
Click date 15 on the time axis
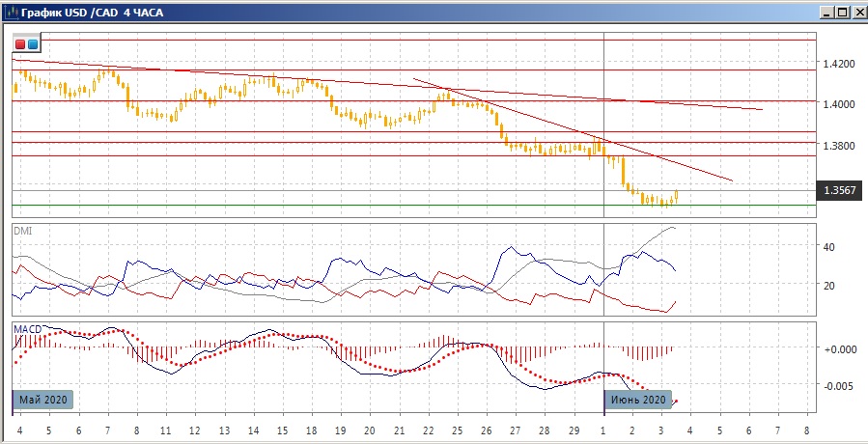click(282, 430)
